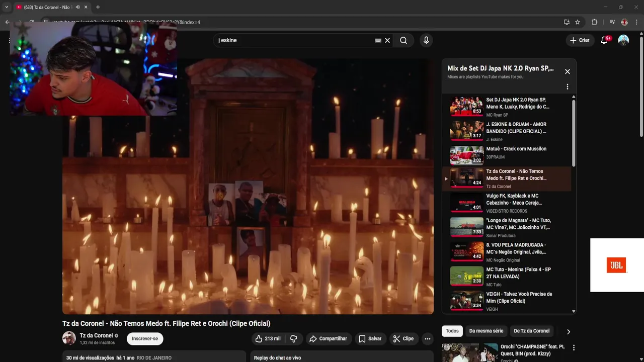Click the Replay do chat ao vivo header
This screenshot has width=644, height=362.
[x=277, y=358]
